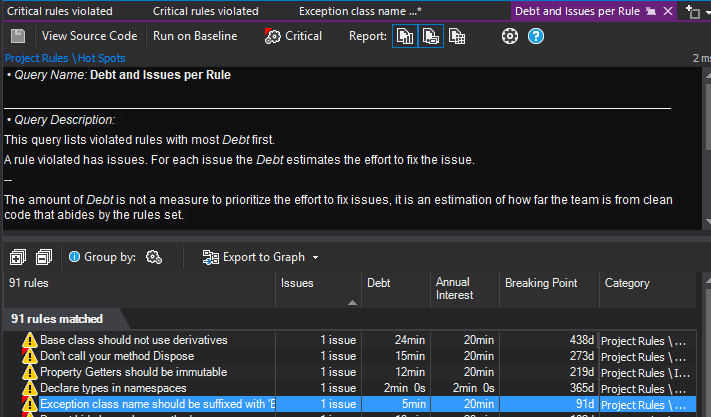Image resolution: width=711 pixels, height=417 pixels.
Task: Toggle the Critical rule gear icon
Action: 273,36
